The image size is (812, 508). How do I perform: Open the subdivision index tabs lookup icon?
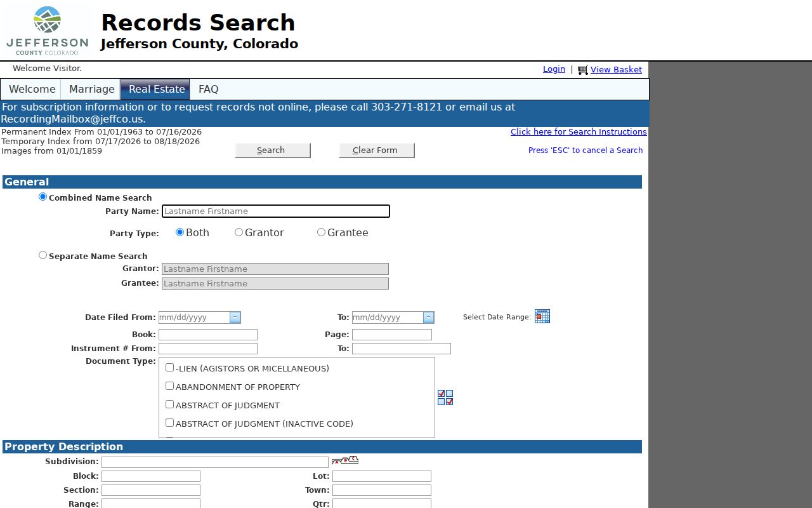pos(345,460)
